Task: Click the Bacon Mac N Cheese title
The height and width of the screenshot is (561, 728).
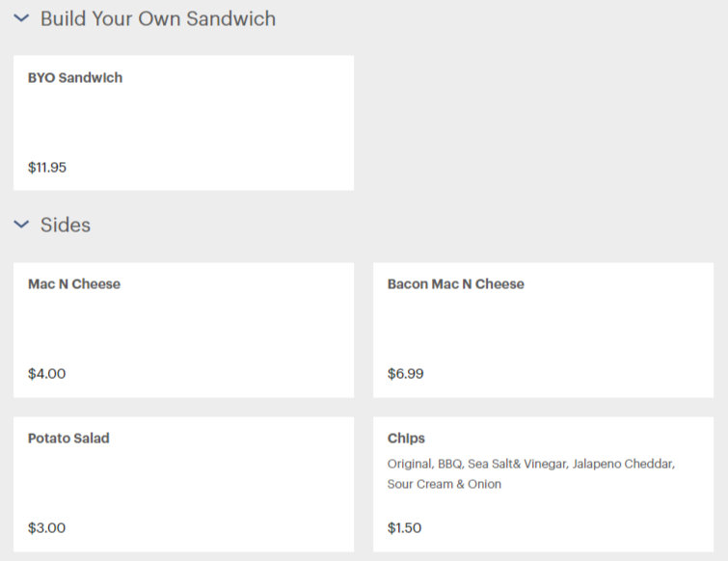Action: [456, 284]
